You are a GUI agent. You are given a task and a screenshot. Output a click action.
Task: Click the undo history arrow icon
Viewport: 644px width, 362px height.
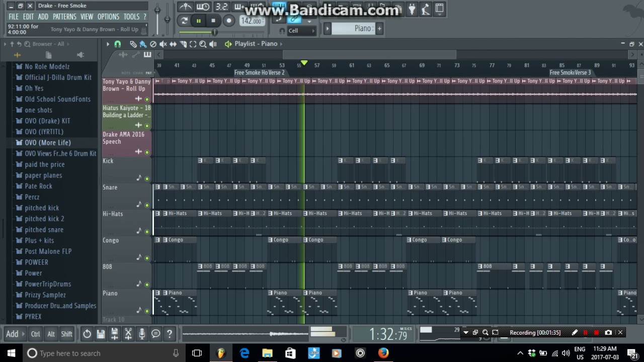click(87, 333)
